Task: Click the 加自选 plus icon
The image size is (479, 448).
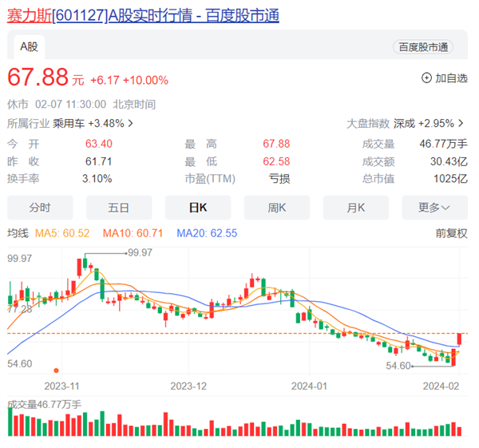Action: point(426,78)
